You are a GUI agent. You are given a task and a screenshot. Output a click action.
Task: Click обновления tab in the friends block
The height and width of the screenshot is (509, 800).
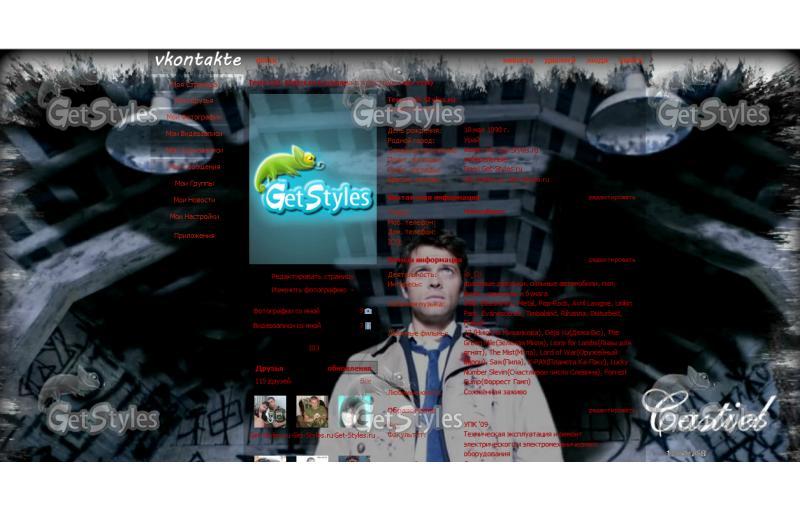pos(349,368)
